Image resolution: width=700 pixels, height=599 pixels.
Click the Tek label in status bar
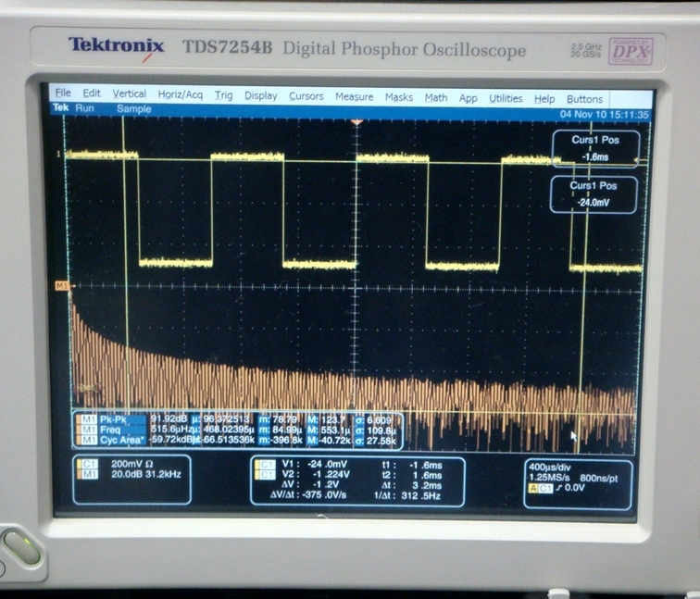(x=61, y=107)
